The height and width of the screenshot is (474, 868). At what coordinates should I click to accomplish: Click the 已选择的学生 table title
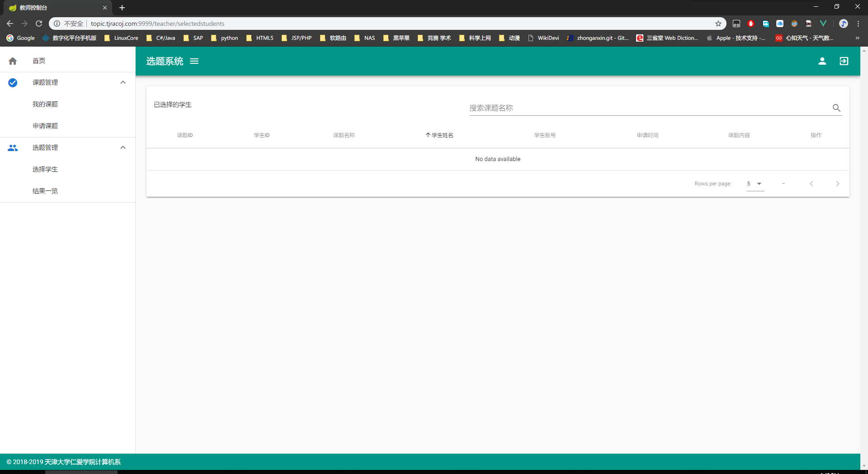(x=173, y=104)
